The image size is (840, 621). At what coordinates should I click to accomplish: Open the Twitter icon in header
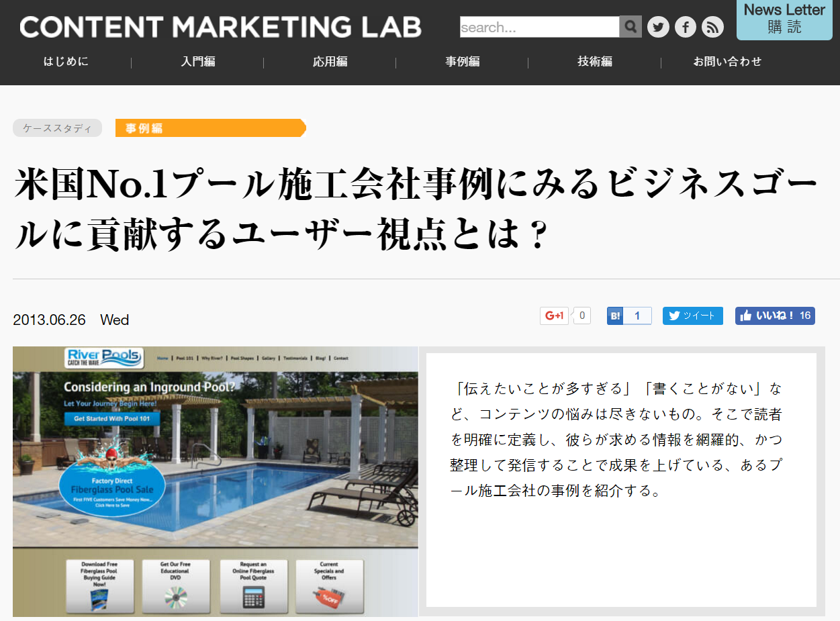pos(658,28)
